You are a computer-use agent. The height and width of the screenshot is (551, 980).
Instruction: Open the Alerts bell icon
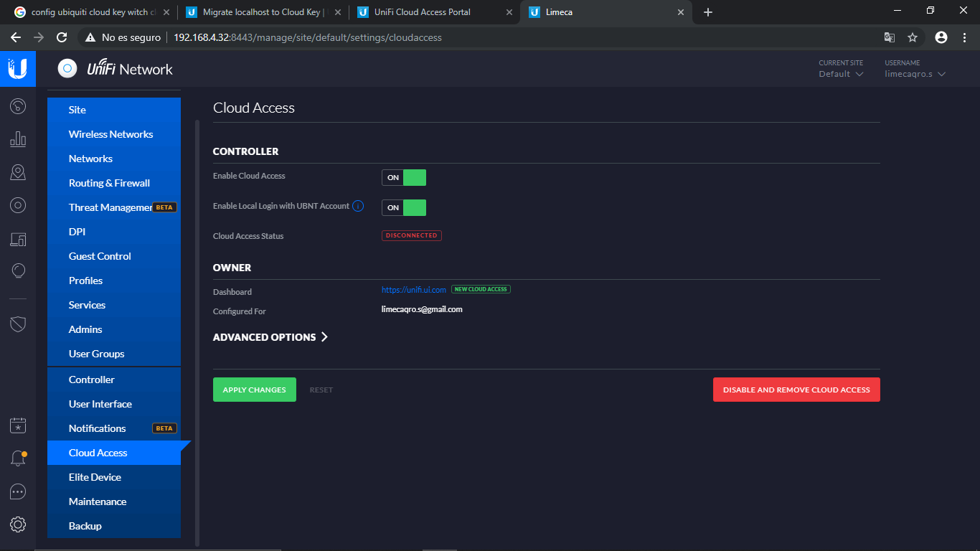point(18,458)
